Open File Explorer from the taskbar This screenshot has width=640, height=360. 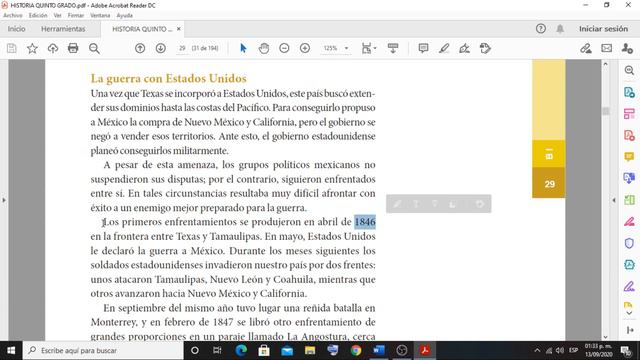310,350
